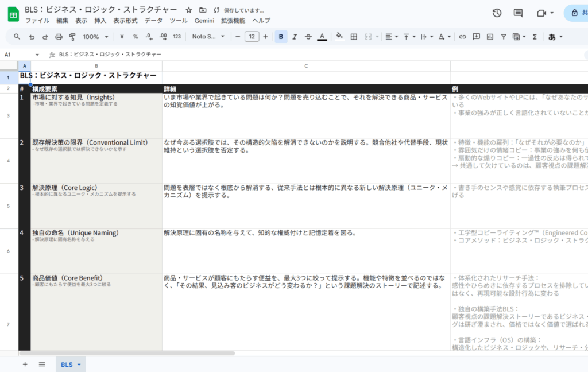Screen dimensions: 588x372
Task: Open version history via the clock icon
Action: pos(496,12)
